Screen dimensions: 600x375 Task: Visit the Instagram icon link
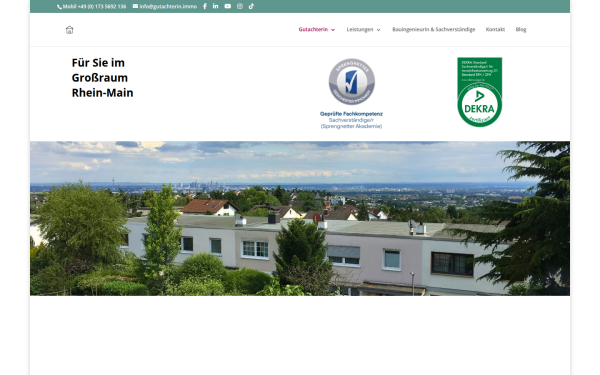pos(240,6)
